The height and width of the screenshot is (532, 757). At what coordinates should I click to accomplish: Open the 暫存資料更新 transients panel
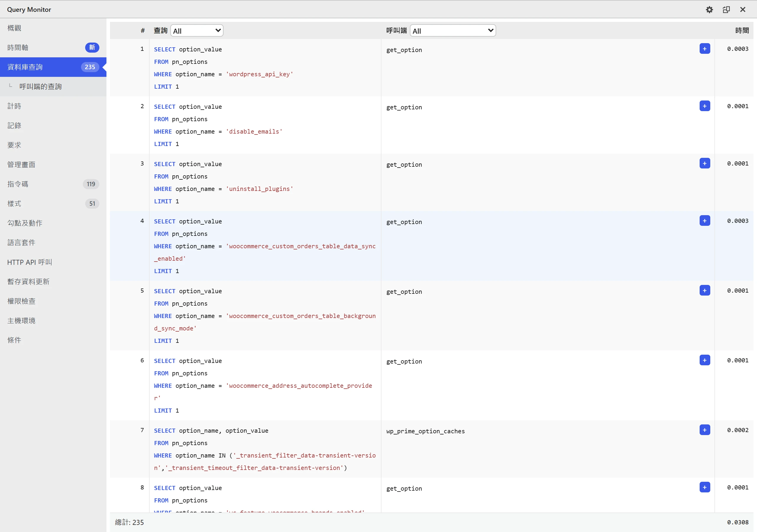tap(53, 281)
